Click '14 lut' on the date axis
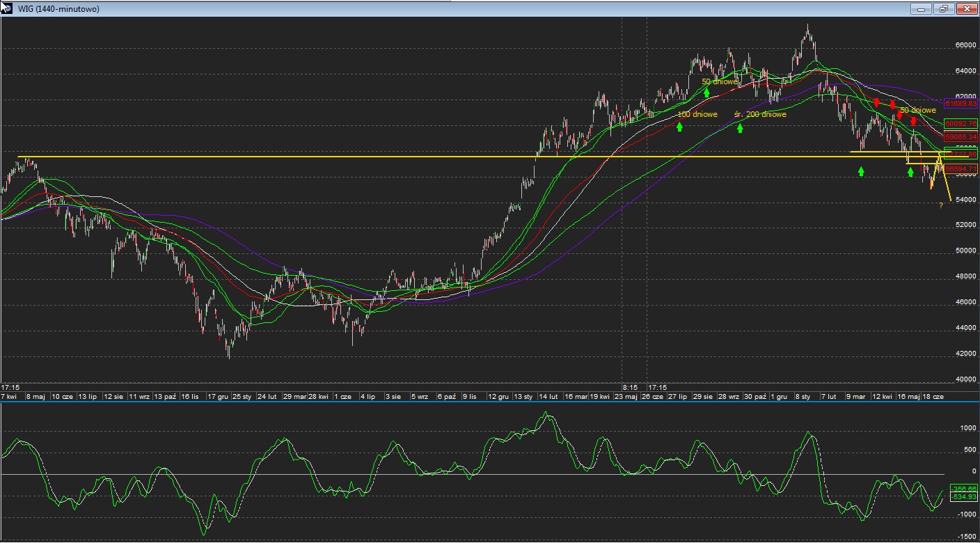Viewport: 980px width, 543px height. 548,396
